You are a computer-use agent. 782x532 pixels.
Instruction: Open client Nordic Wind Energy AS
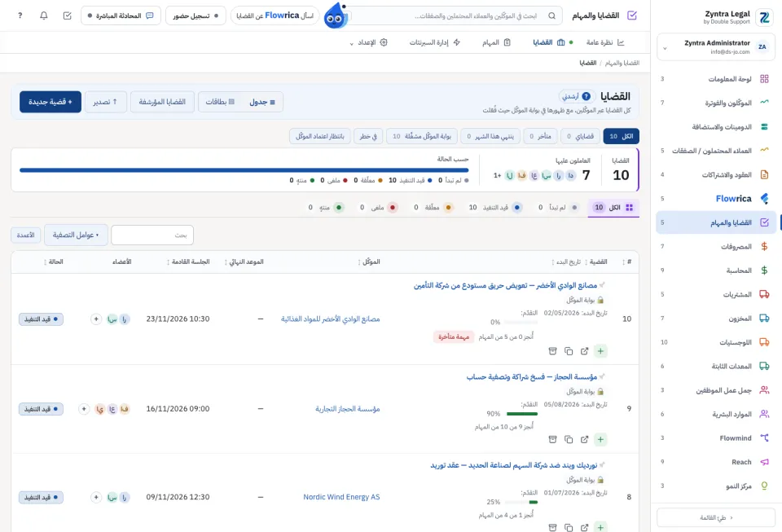tap(341, 497)
